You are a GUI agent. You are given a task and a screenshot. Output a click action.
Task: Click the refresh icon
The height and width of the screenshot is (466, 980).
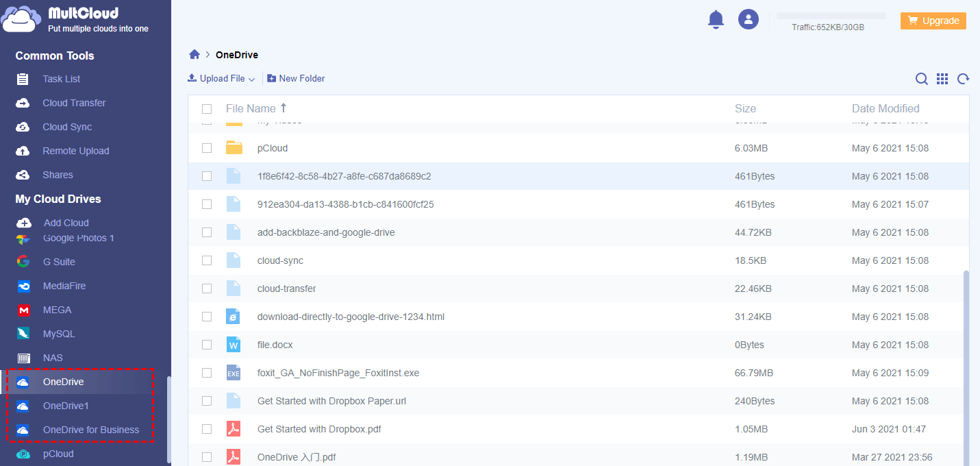[x=963, y=79]
